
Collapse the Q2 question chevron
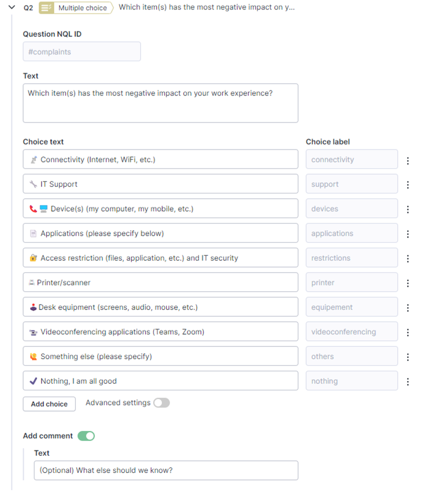[x=12, y=7]
